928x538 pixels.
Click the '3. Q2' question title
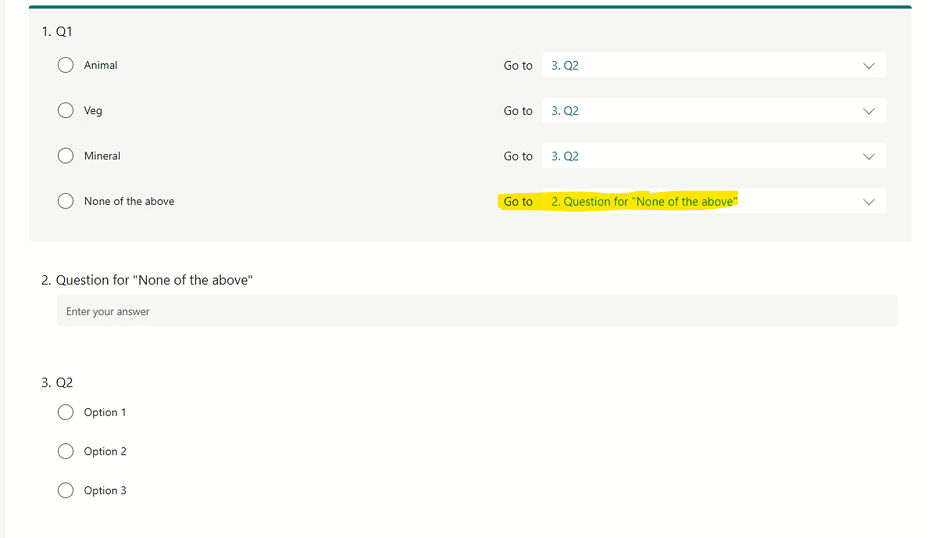point(57,382)
